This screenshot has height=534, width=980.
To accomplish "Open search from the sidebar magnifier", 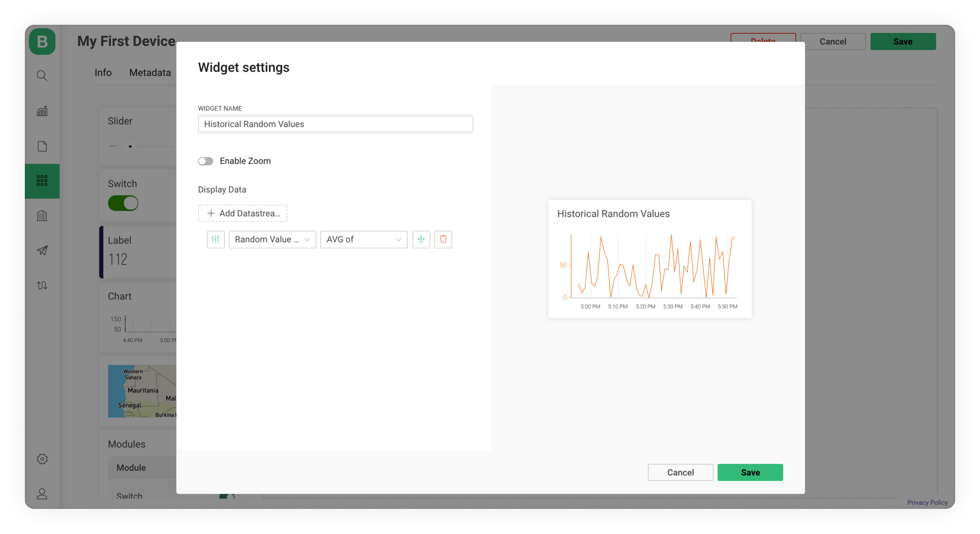I will pos(42,76).
